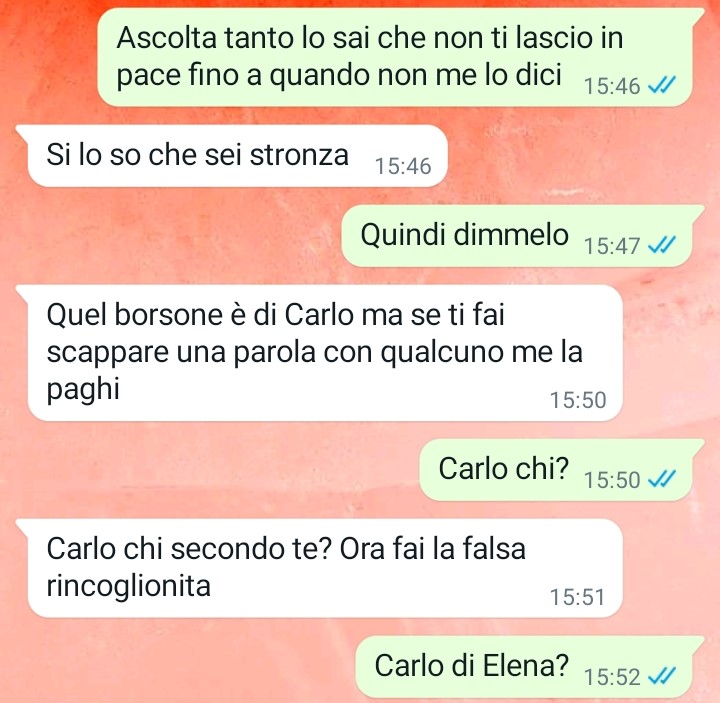Click the 15:51 timestamp
The width and height of the screenshot is (720, 703).
(x=578, y=597)
